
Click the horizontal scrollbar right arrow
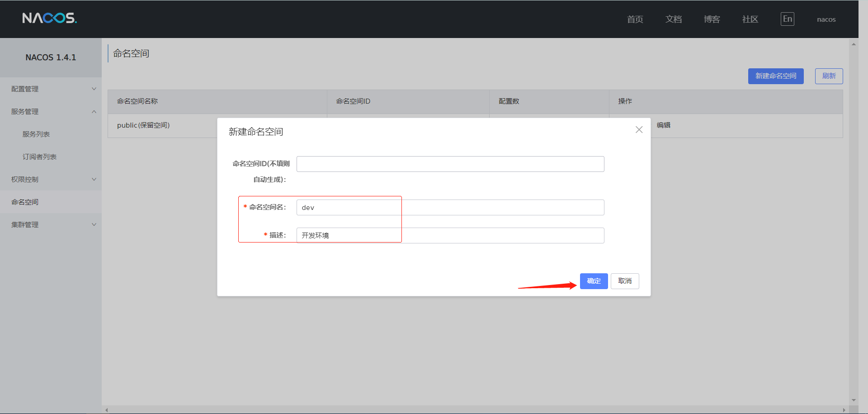(844, 410)
